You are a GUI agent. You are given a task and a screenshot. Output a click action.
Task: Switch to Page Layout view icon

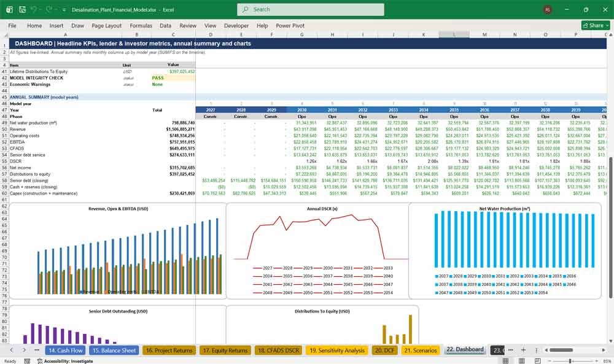point(521,361)
